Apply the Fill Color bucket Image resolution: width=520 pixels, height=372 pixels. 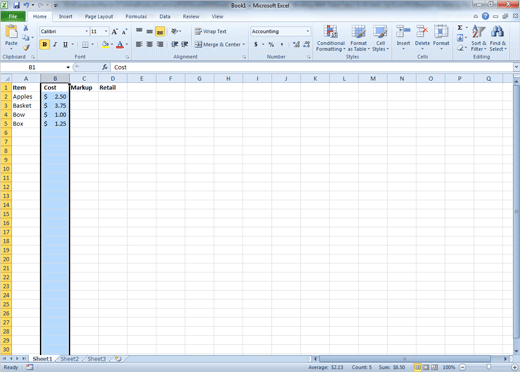pos(105,44)
